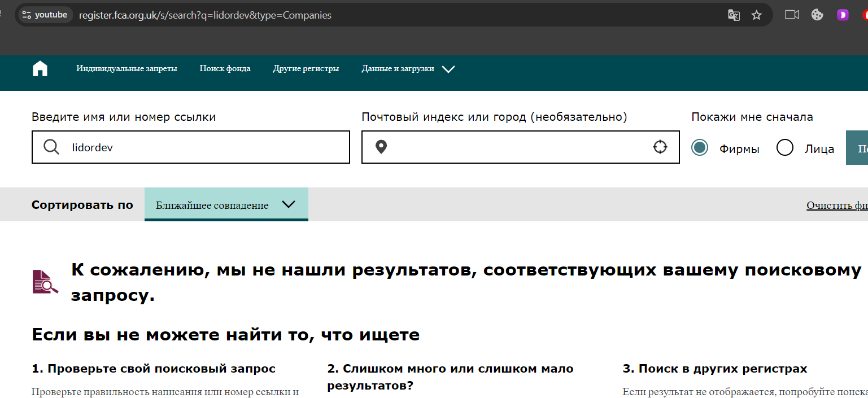This screenshot has width=868, height=398.
Task: Go to the FCA register home icon
Action: [40, 69]
